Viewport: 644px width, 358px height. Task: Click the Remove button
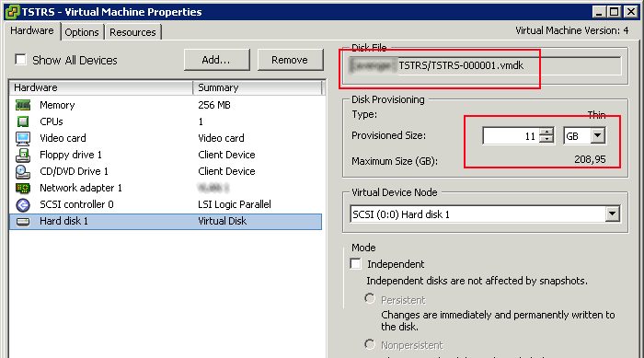290,60
